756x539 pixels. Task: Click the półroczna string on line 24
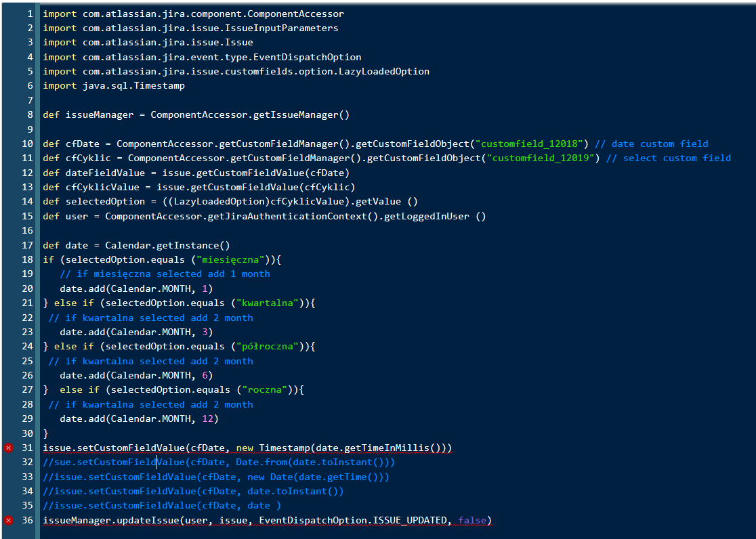[267, 346]
